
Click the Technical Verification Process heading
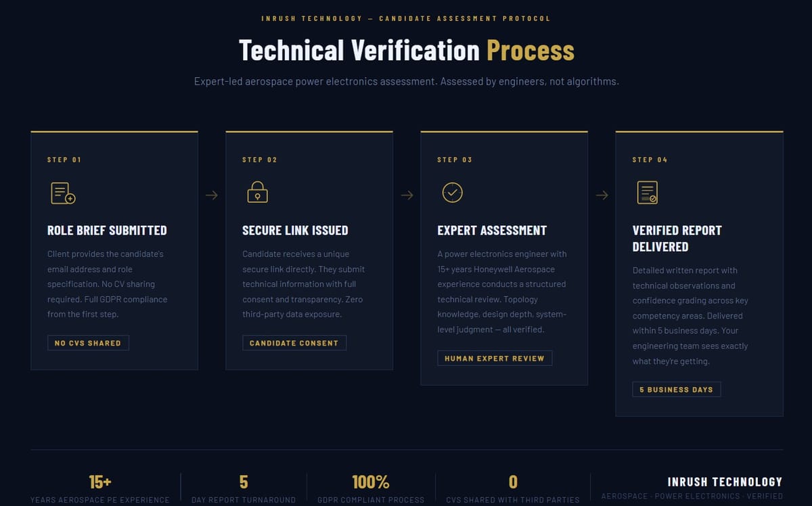406,50
